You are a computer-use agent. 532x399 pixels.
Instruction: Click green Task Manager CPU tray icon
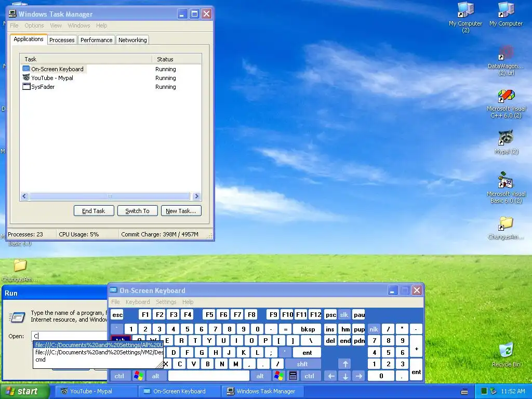(484, 391)
